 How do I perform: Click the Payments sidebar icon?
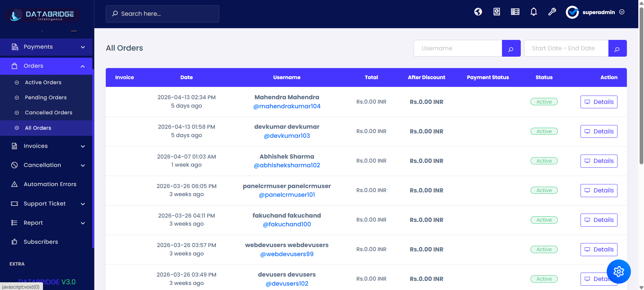(15, 47)
